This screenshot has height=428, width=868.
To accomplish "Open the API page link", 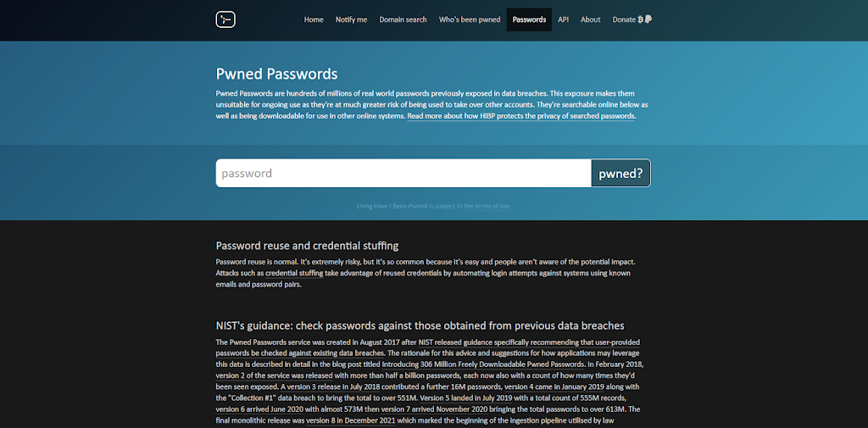I will (563, 19).
